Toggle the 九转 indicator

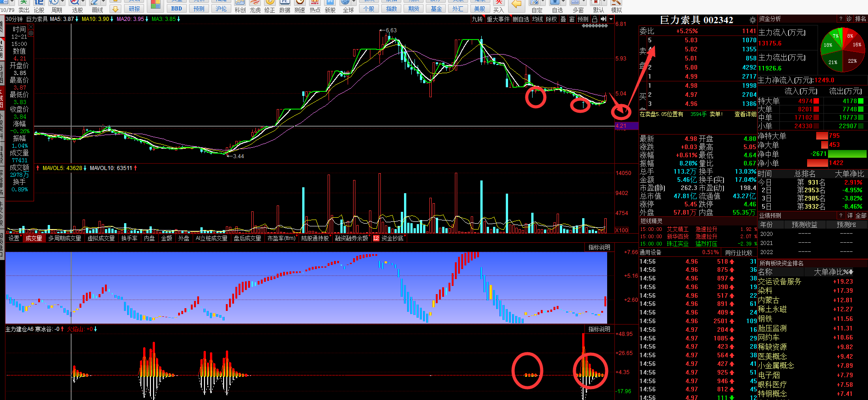(x=477, y=19)
